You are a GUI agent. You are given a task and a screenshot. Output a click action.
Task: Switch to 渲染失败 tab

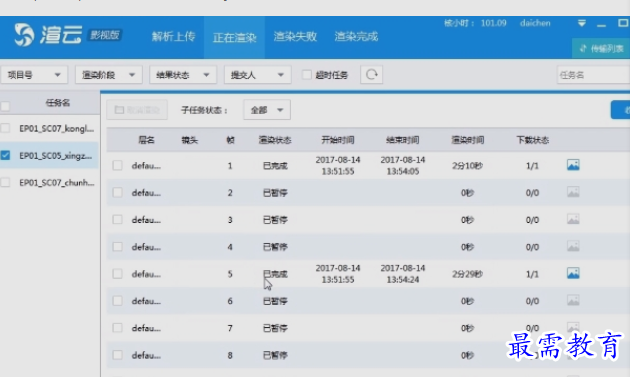(x=295, y=37)
